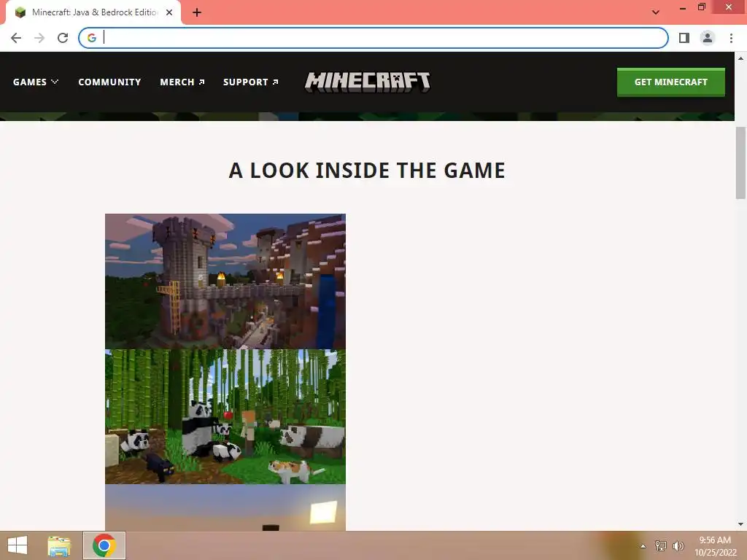This screenshot has height=560, width=747.
Task: Click the page vertical scrollbar thumb
Action: click(740, 163)
